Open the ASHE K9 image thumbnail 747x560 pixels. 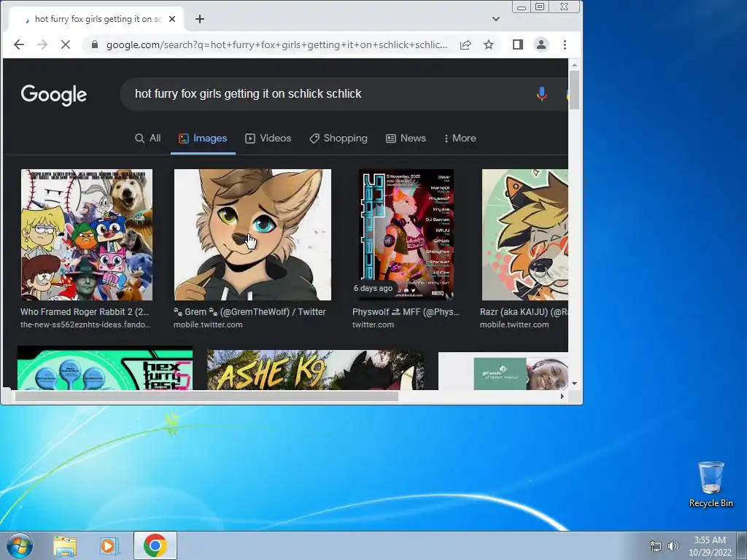pyautogui.click(x=315, y=370)
